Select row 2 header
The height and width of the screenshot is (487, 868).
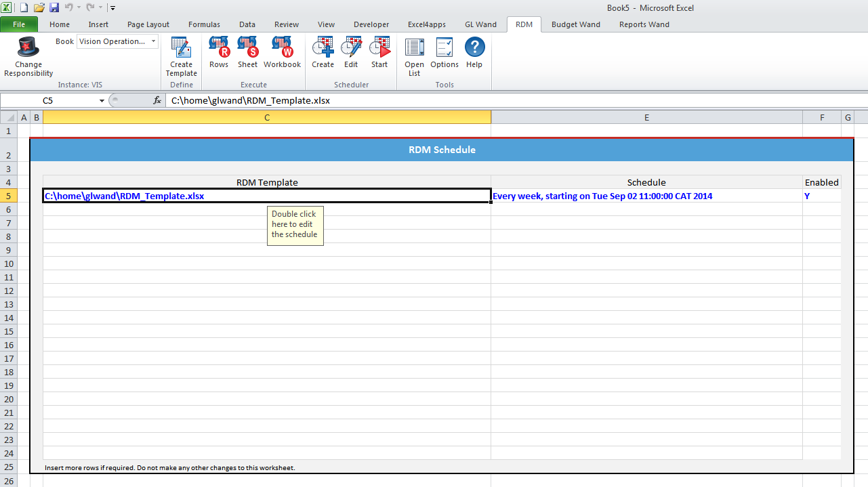pyautogui.click(x=9, y=150)
